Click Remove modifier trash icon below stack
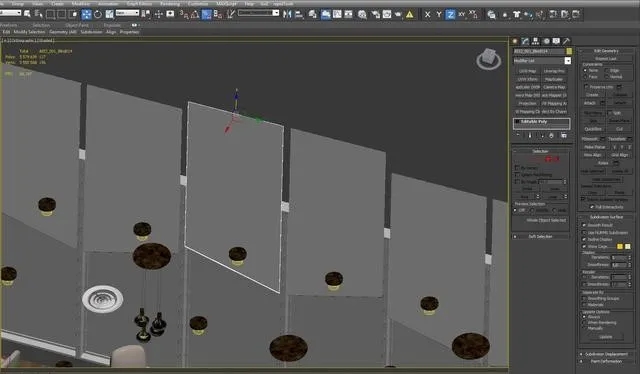This screenshot has height=374, width=640. (x=551, y=135)
